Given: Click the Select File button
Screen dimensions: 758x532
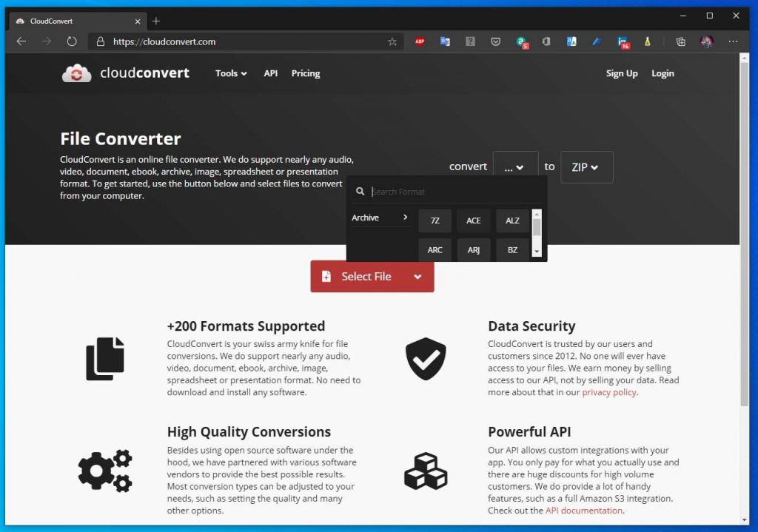Looking at the screenshot, I should tap(366, 277).
